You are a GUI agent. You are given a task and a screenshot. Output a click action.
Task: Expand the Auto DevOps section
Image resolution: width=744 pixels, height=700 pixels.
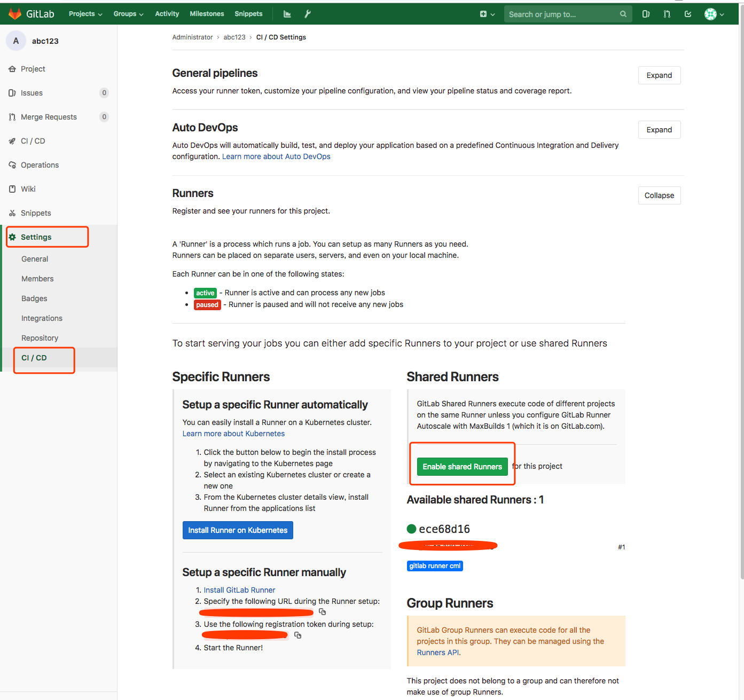[x=659, y=129]
